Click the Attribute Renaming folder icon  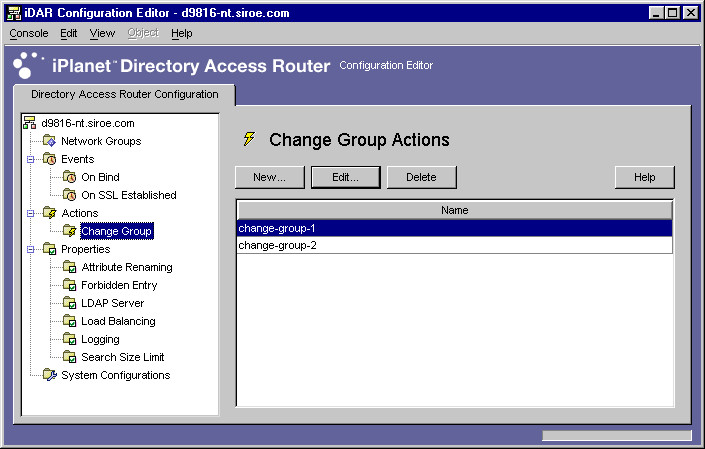[x=70, y=267]
